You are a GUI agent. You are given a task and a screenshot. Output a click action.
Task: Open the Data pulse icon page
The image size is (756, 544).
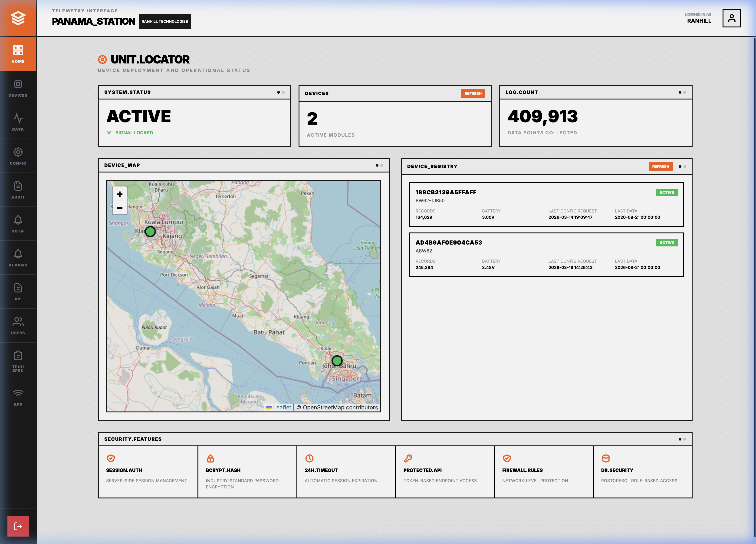pyautogui.click(x=18, y=122)
